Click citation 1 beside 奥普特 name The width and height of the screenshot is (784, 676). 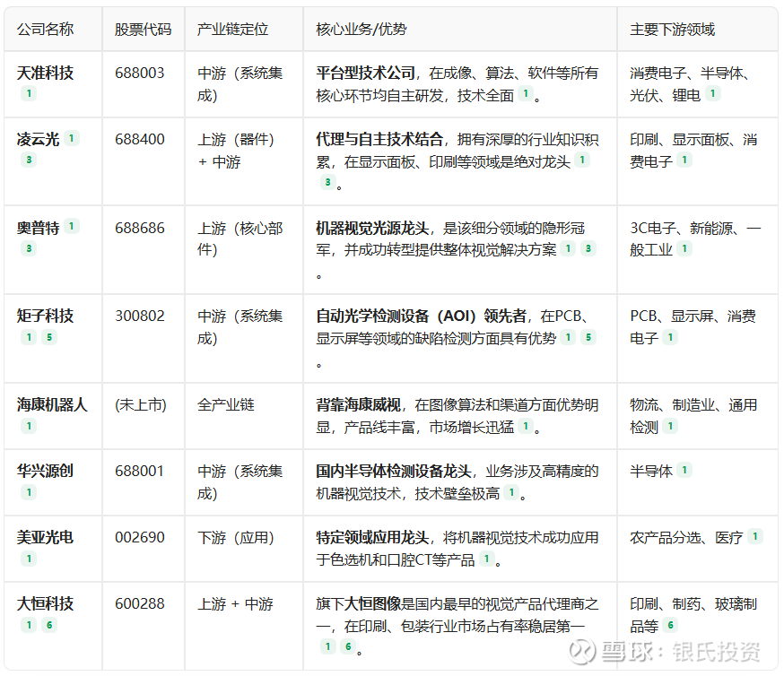coord(72,226)
